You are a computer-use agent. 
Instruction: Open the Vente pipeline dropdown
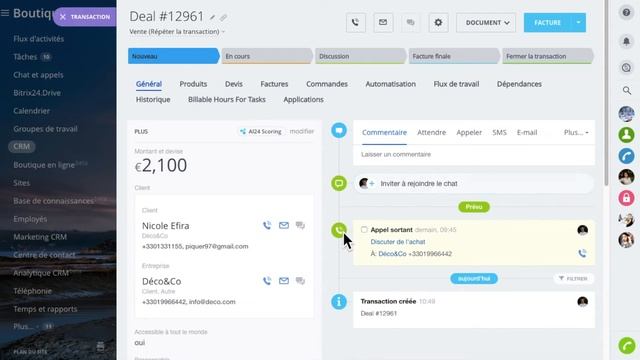177,31
